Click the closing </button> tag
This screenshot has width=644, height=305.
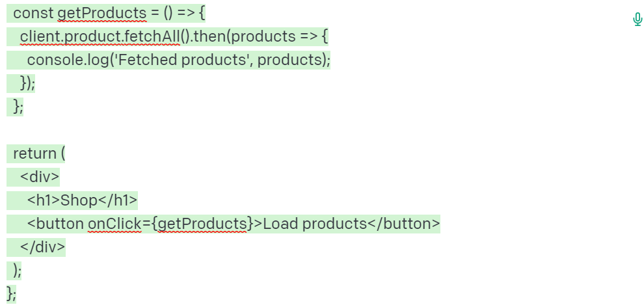click(403, 224)
